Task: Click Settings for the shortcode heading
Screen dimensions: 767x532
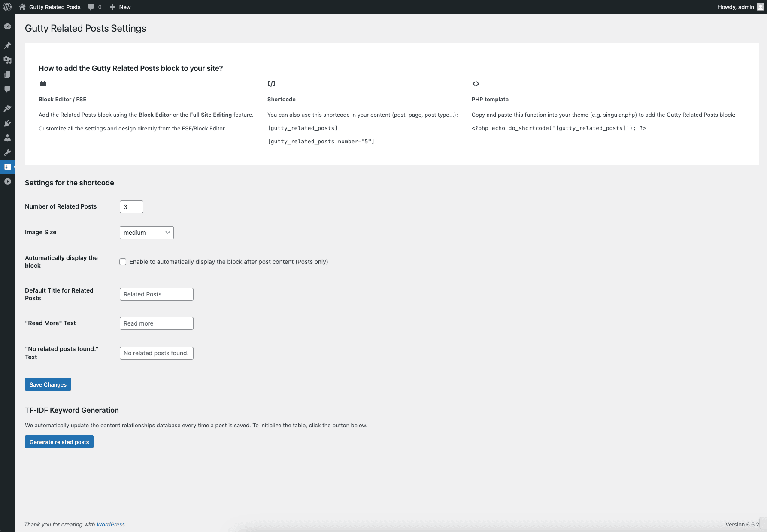Action: point(70,183)
